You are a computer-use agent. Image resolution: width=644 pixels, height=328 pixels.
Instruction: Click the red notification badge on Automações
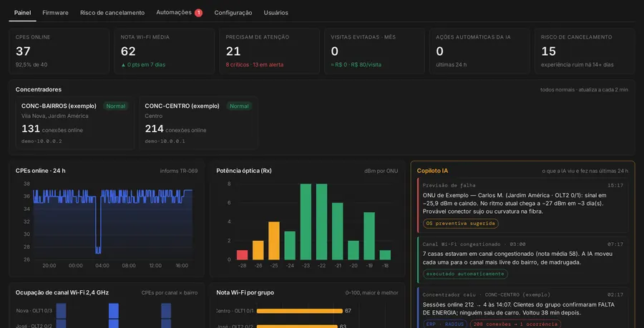click(198, 13)
